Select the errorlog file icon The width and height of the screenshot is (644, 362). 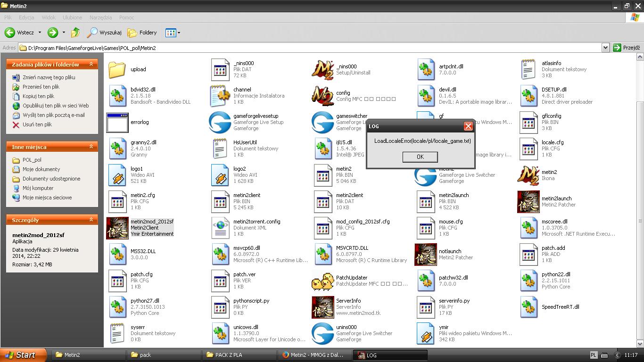point(117,122)
